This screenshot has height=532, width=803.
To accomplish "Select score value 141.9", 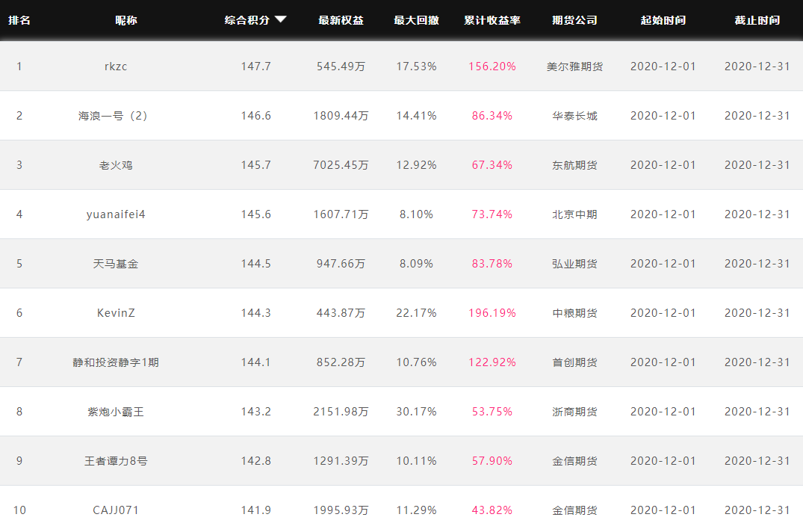I will tap(256, 510).
